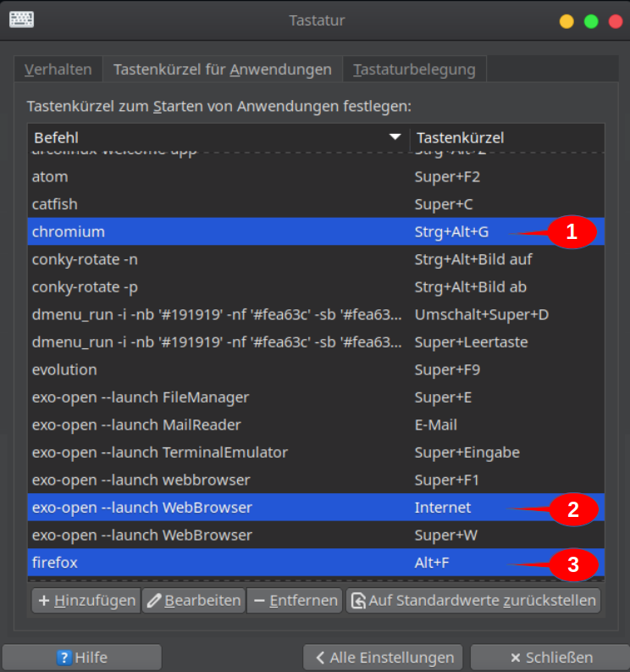The width and height of the screenshot is (630, 672).
Task: Click the Bearbeiten button
Action: tap(194, 601)
